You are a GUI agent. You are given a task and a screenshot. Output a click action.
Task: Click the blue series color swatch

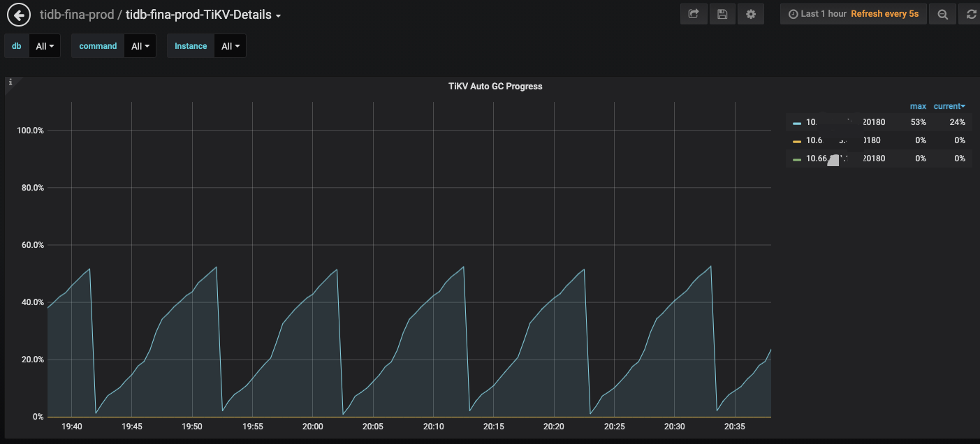797,123
